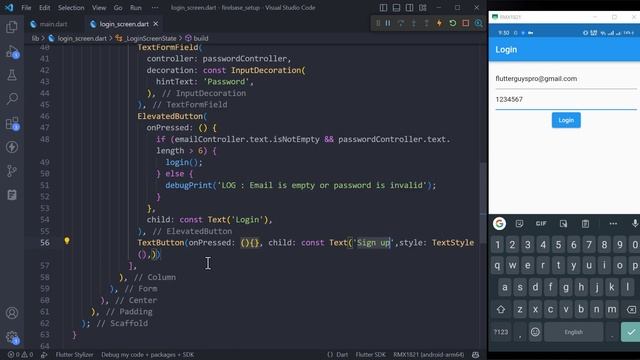
Task: Click the lightbulb code action on line 56
Action: click(x=67, y=241)
